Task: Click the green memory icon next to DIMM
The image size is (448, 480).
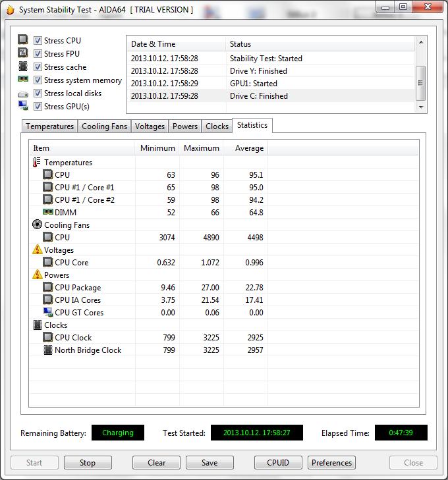Action: (x=48, y=212)
